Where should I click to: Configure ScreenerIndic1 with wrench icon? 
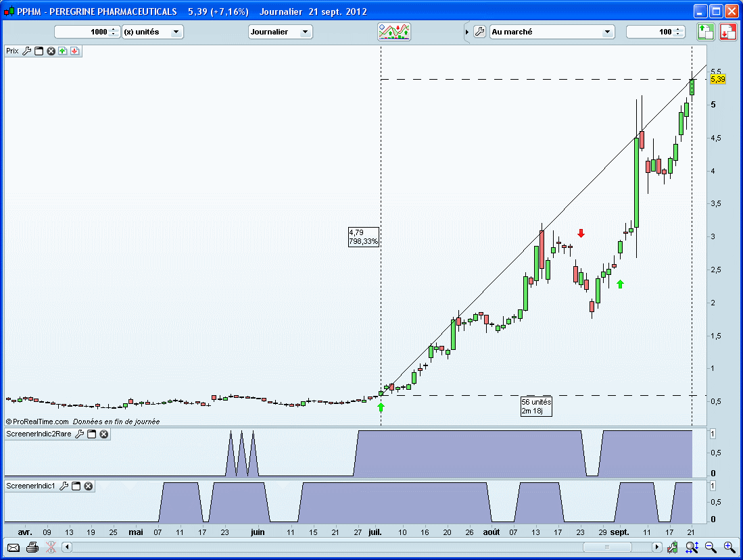tap(64, 486)
